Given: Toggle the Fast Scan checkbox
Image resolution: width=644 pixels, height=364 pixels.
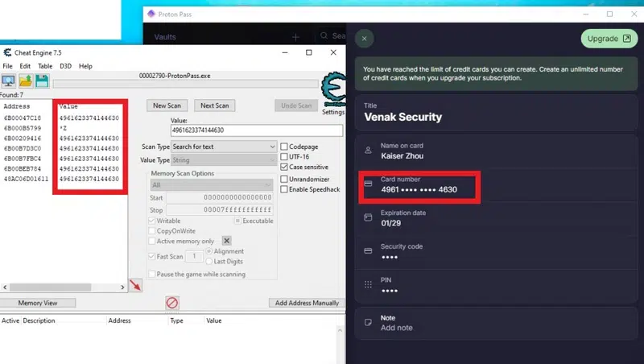Looking at the screenshot, I should click(152, 256).
